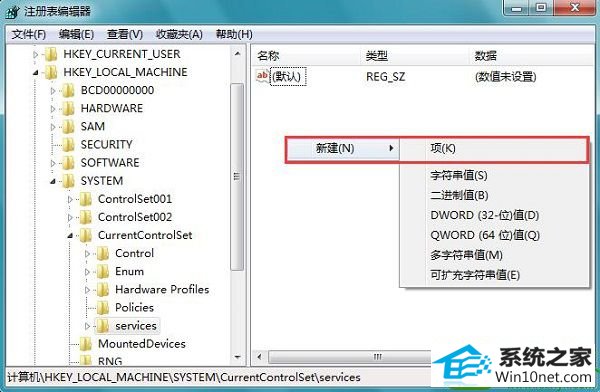Click the ControlSet001 folder icon
The image size is (600, 392).
click(85, 199)
